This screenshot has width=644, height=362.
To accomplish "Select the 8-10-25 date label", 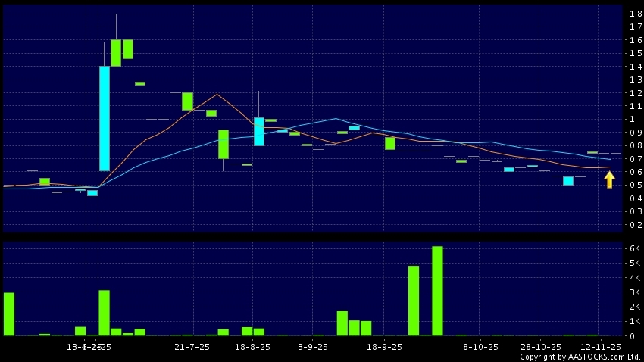I will [480, 347].
